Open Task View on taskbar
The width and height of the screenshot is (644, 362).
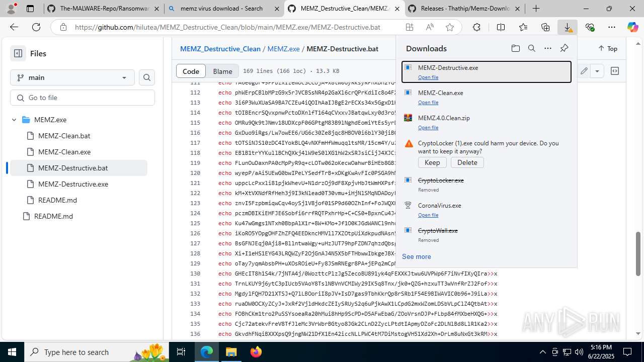tap(182, 352)
